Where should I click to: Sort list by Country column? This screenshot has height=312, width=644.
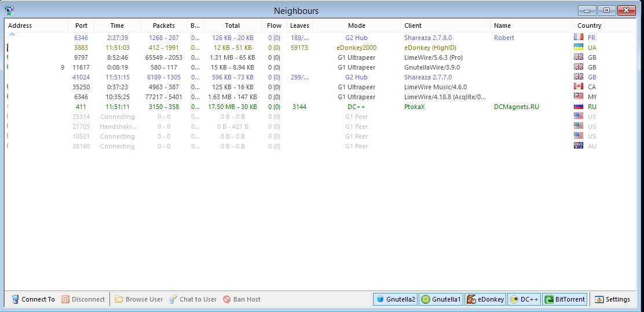589,26
